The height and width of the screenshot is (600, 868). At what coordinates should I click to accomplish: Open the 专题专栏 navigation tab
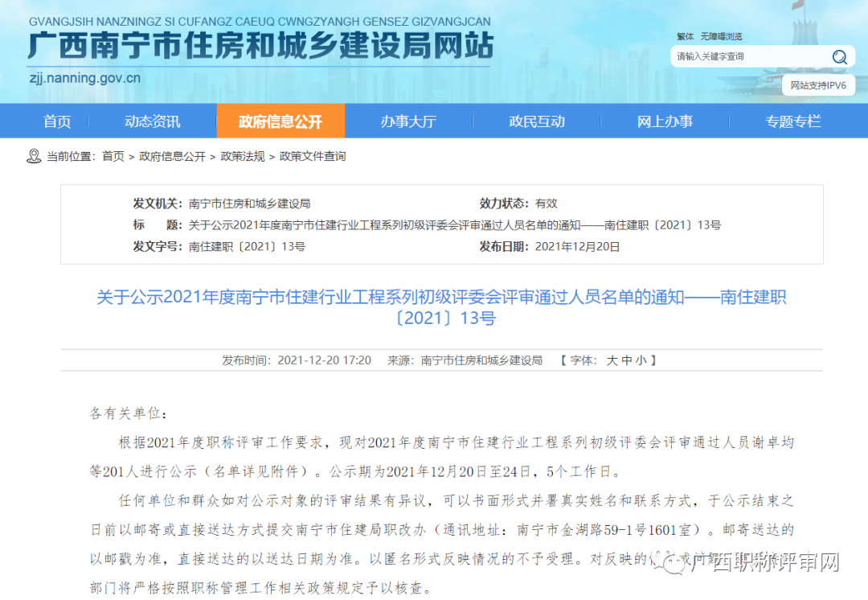click(x=792, y=121)
